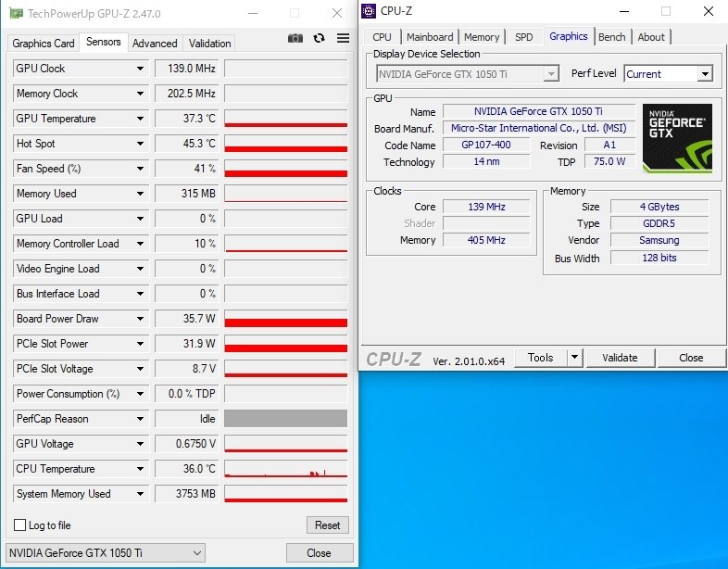Open the GPU Voltage sensor dropdown

point(140,444)
